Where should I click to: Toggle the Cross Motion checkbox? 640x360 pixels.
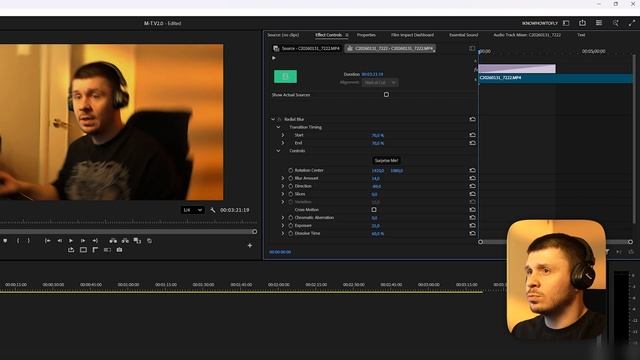tap(374, 210)
